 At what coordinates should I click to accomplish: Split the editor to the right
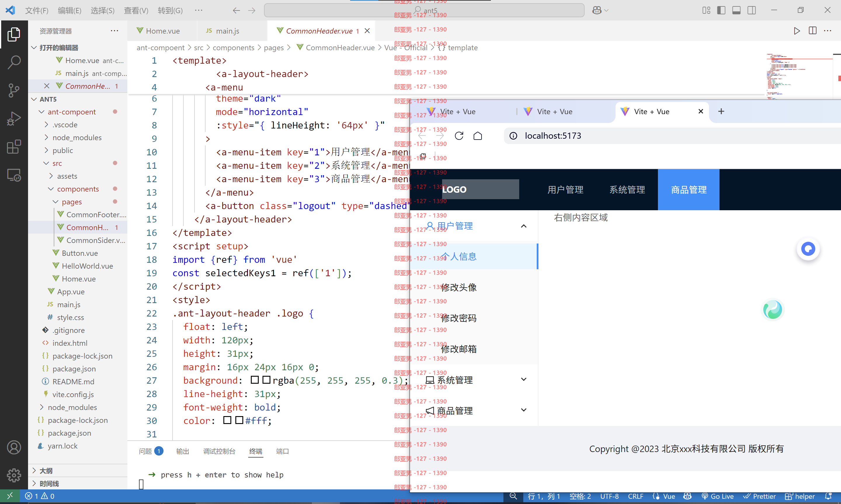812,31
